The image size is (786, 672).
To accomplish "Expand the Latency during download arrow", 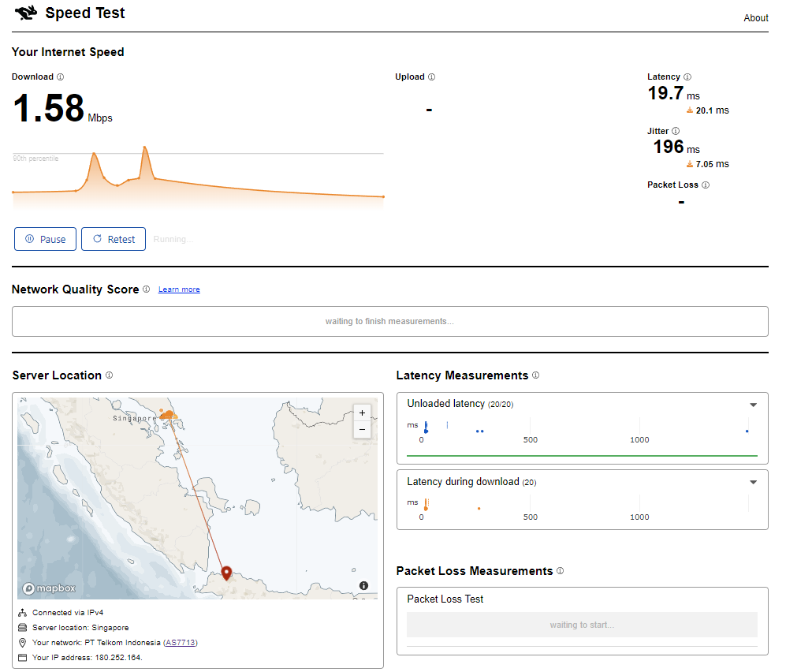I will tap(753, 483).
